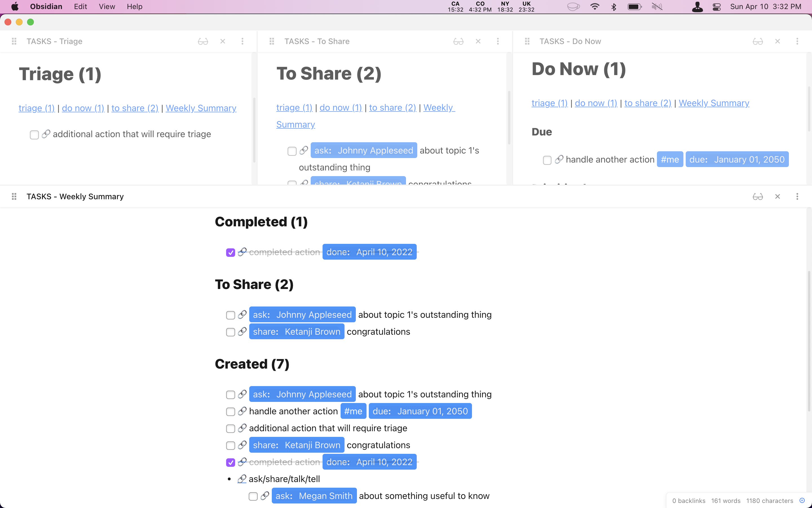
Task: Close the TASKS - Triage pane
Action: coord(222,41)
